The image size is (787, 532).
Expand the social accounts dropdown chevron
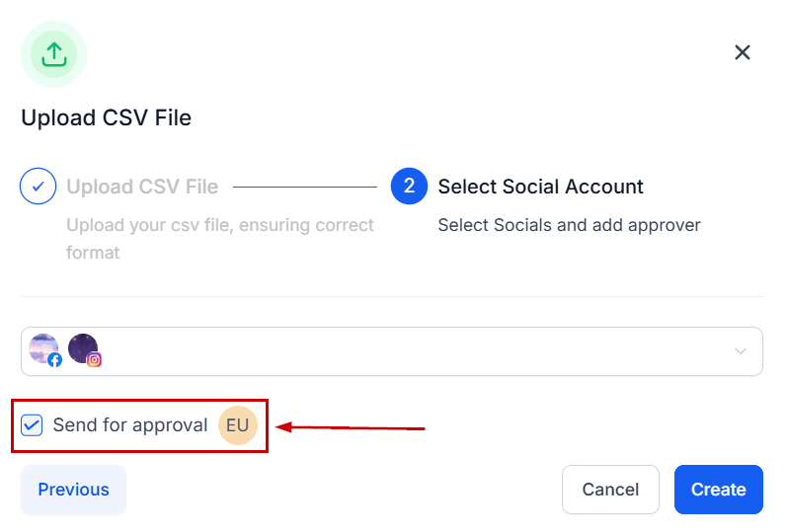click(741, 351)
